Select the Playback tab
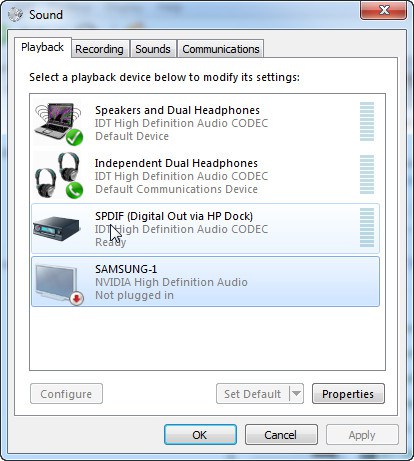 [x=42, y=47]
